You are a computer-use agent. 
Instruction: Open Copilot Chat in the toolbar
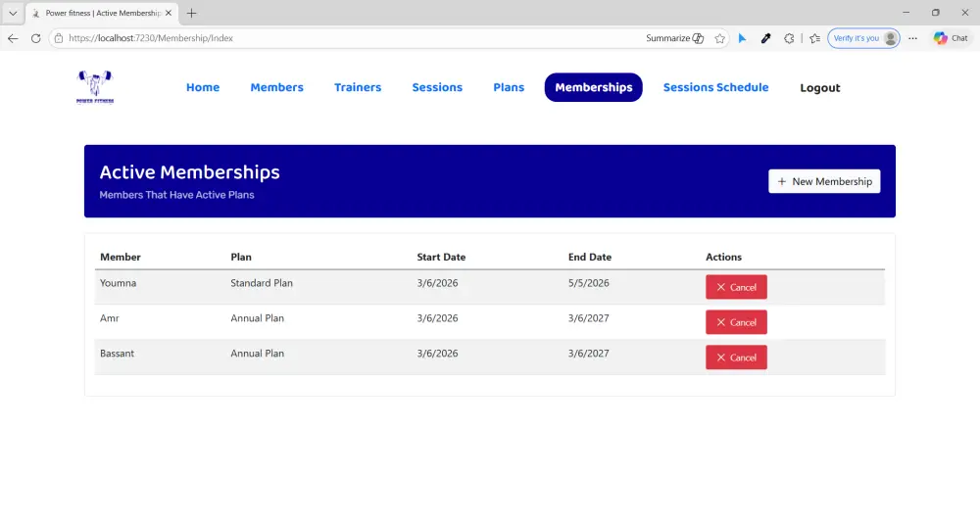coord(952,38)
